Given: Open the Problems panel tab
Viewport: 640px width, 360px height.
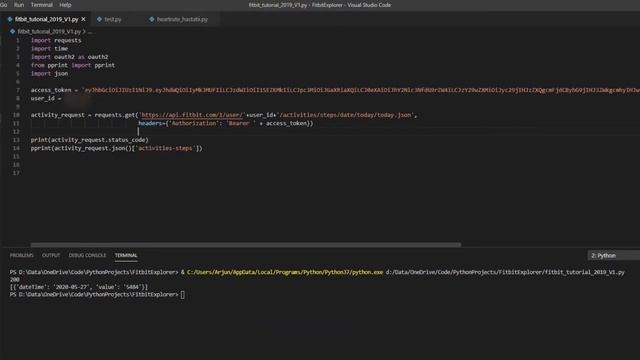Looking at the screenshot, I should [22, 255].
